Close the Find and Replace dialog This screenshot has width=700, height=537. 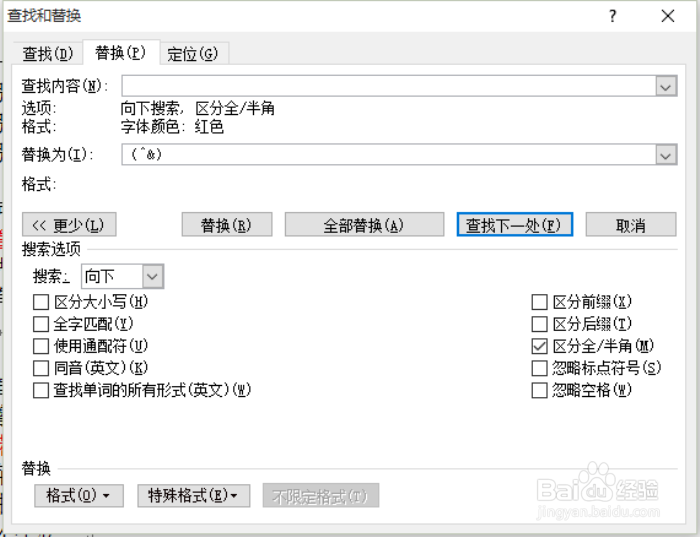click(x=668, y=16)
